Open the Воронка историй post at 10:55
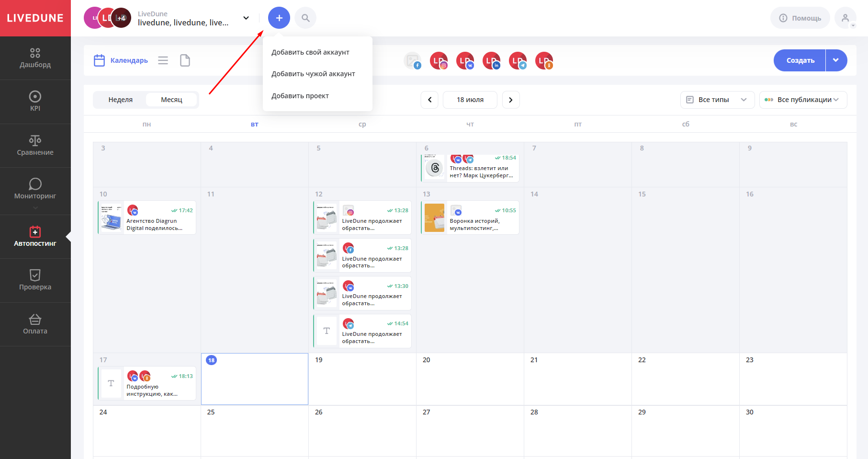The height and width of the screenshot is (459, 868). 470,218
